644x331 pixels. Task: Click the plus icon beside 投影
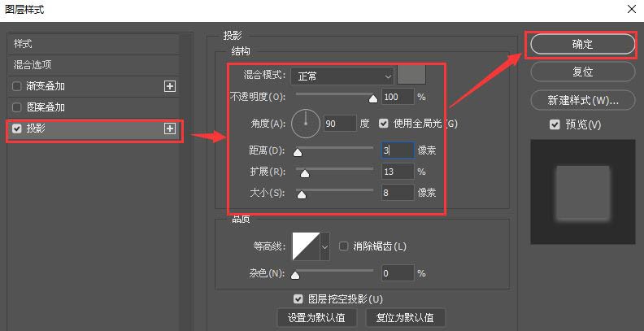coord(170,128)
